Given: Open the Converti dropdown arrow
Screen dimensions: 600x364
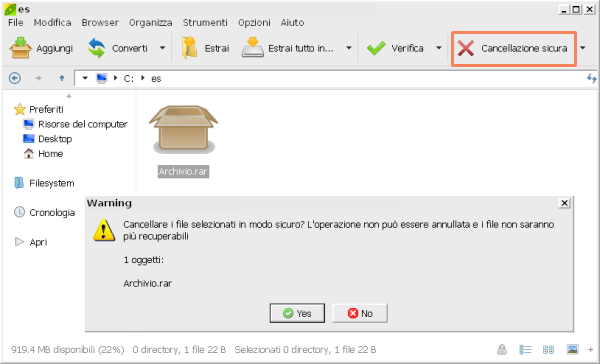Looking at the screenshot, I should 162,48.
